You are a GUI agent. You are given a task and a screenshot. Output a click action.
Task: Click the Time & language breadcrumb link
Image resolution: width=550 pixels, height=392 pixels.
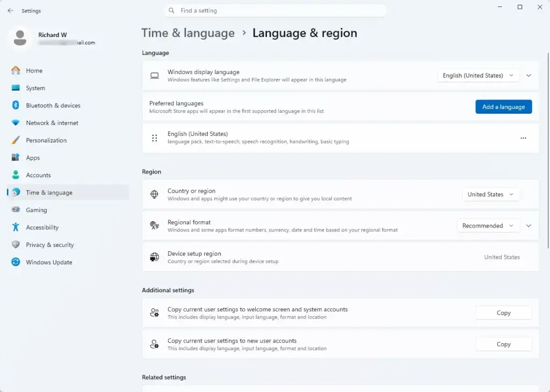coord(188,33)
